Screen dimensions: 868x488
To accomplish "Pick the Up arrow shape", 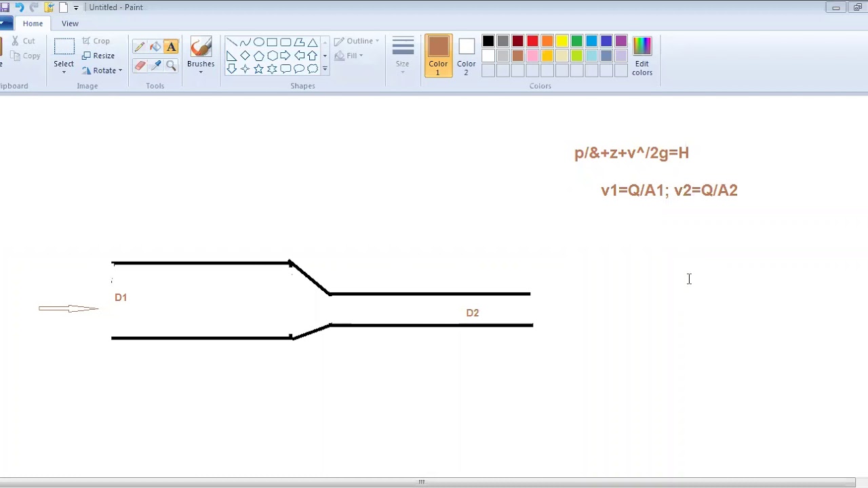I will click(313, 56).
